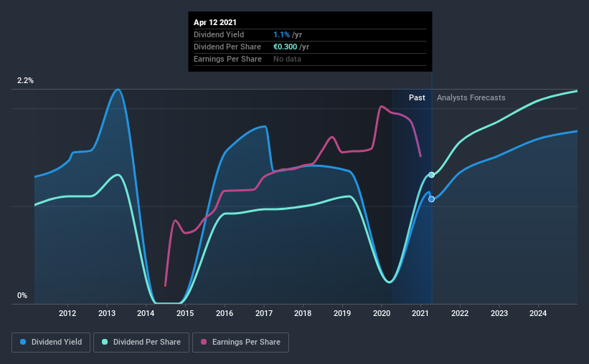Viewport: 589px width, 364px height.
Task: Select the Dividend Yield marker at Apr 2021
Action: [432, 199]
